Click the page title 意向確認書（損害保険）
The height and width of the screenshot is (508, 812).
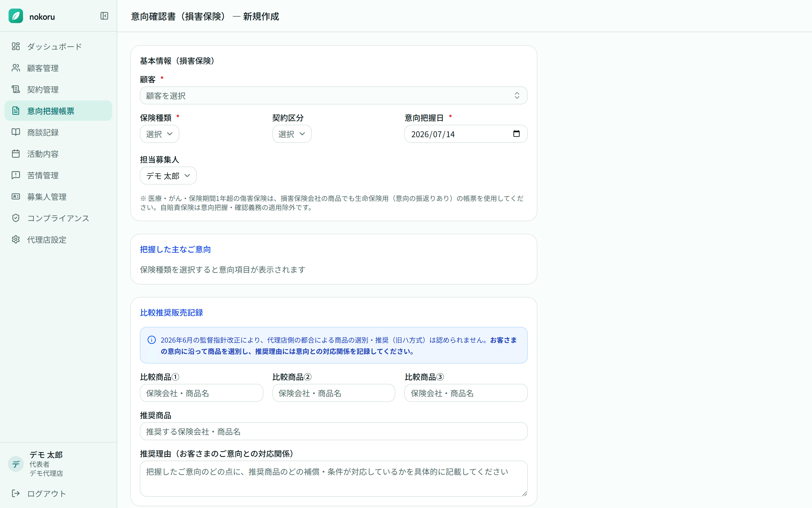(x=180, y=16)
